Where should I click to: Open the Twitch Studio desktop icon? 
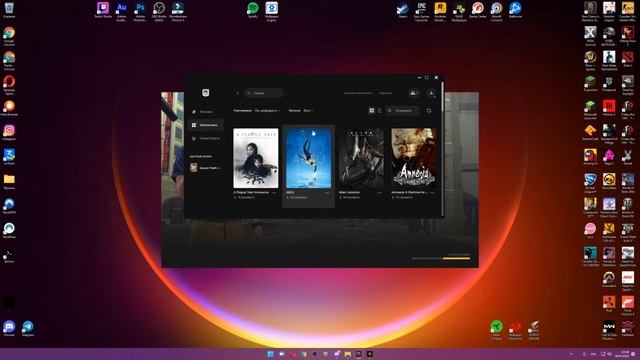[103, 10]
